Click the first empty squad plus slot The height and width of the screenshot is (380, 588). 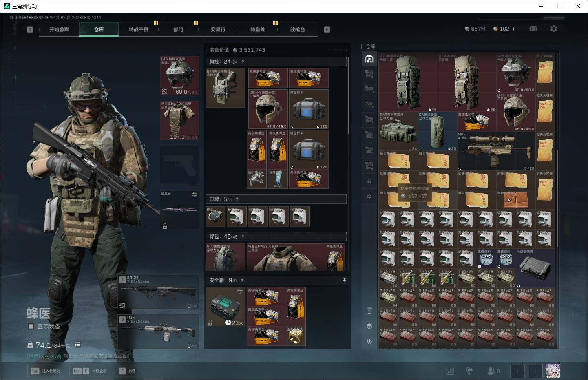pyautogui.click(x=517, y=371)
